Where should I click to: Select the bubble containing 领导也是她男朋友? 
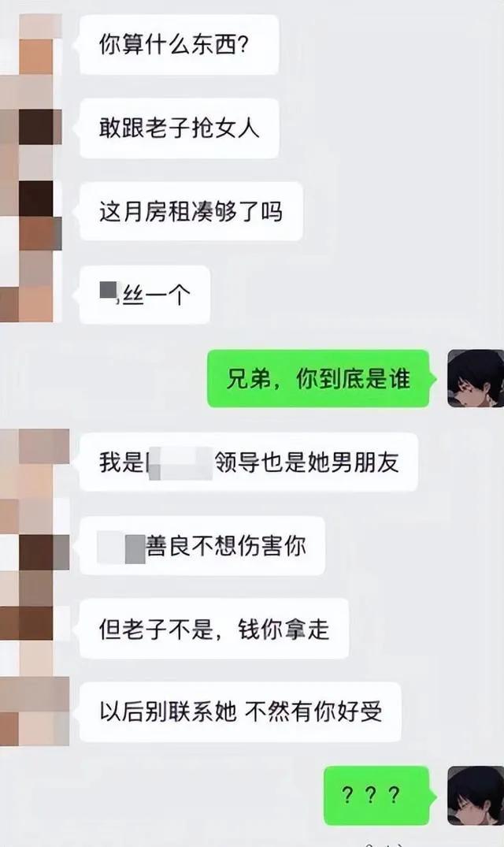(249, 462)
